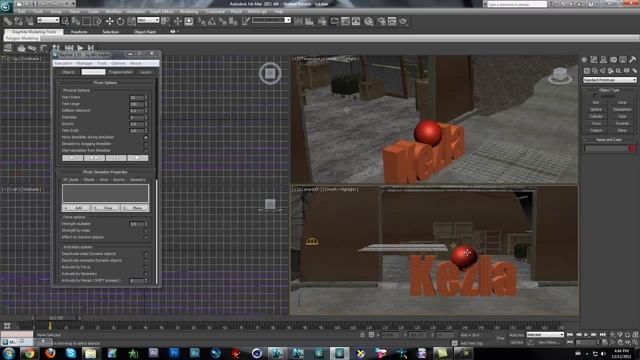640x360 pixels.
Task: Collapse the Physical Options rollout in RayFire
Action: (105, 82)
